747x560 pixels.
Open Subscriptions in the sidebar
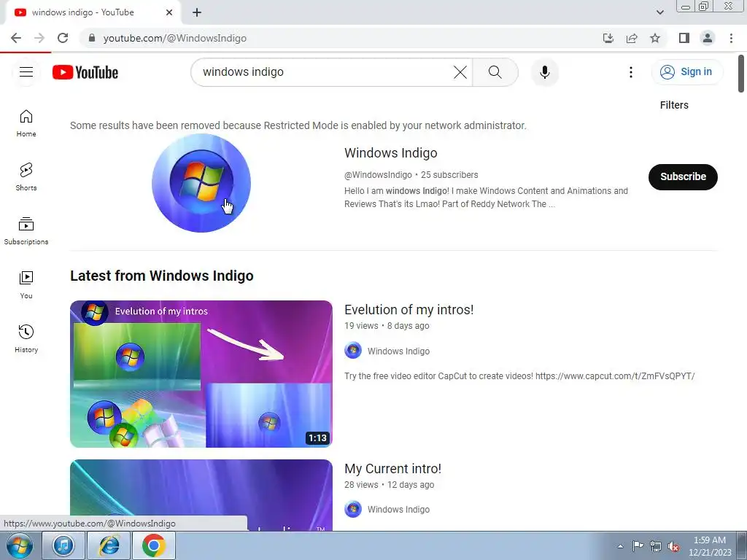point(26,231)
